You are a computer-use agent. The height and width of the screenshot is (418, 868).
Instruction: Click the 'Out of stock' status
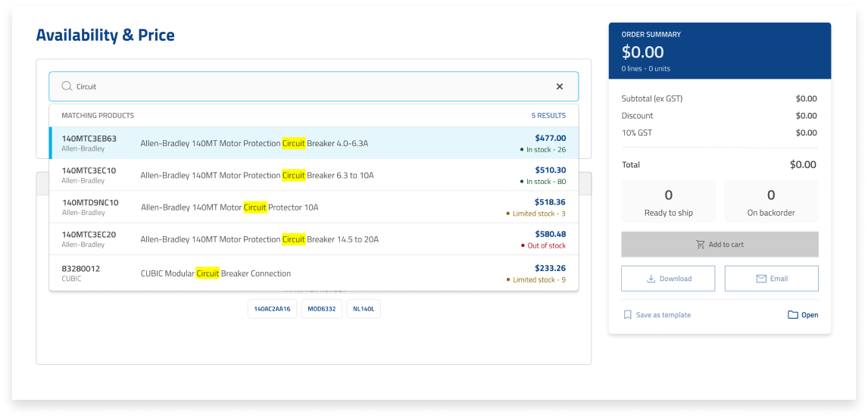pyautogui.click(x=543, y=246)
